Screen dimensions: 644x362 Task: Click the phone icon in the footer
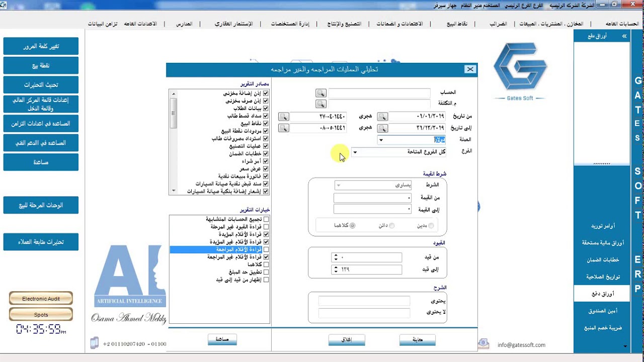point(94,343)
